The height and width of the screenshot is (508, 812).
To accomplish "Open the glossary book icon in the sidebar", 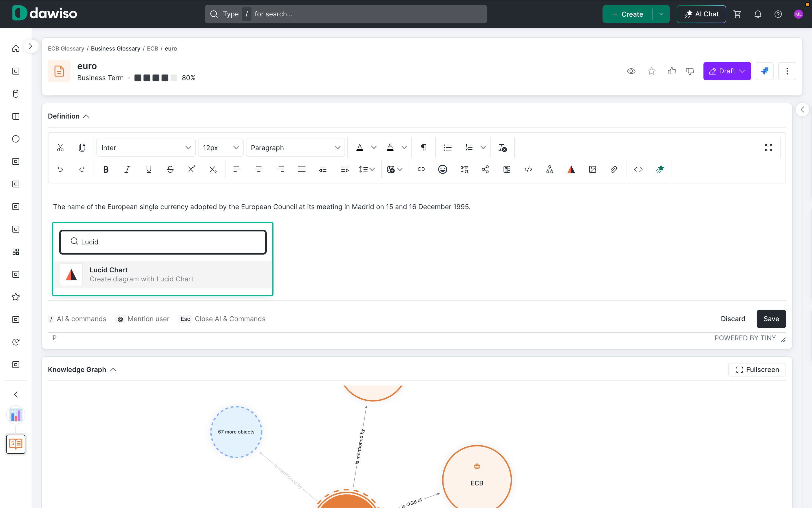I will point(16,444).
